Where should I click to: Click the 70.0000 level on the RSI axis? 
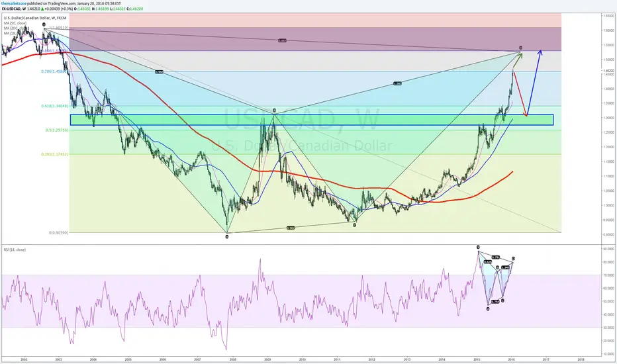(608, 275)
